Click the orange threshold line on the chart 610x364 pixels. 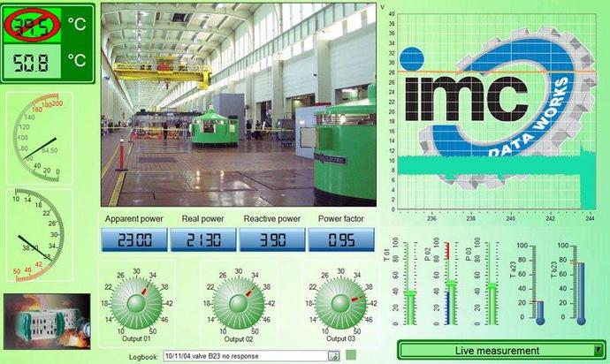[x=497, y=72]
